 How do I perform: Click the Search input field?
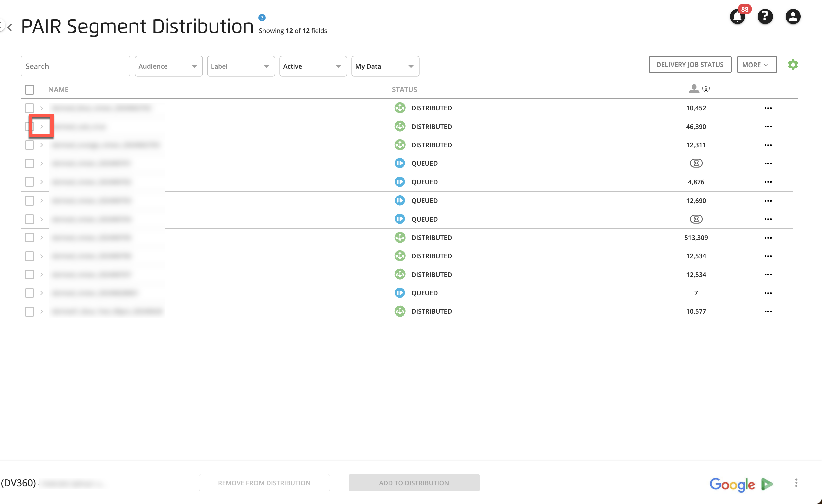(75, 65)
